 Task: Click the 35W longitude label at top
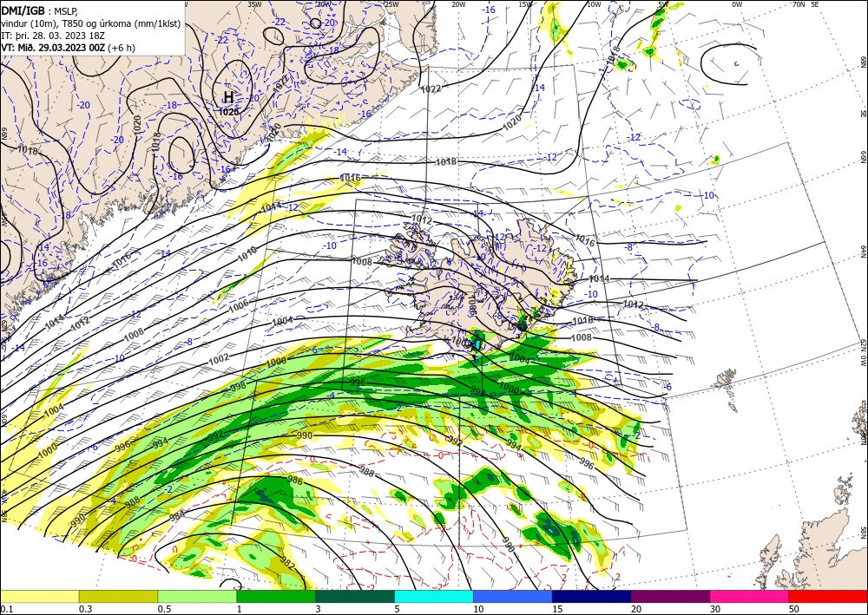tap(254, 4)
